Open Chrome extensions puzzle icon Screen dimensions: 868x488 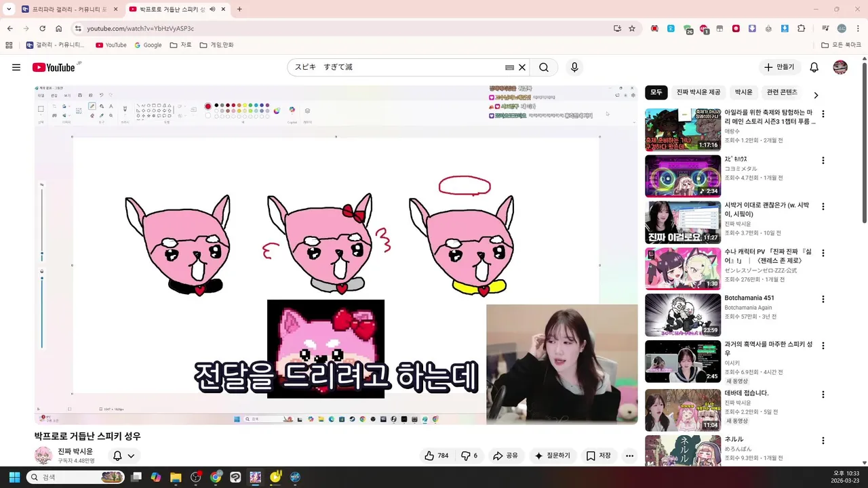[x=802, y=28]
